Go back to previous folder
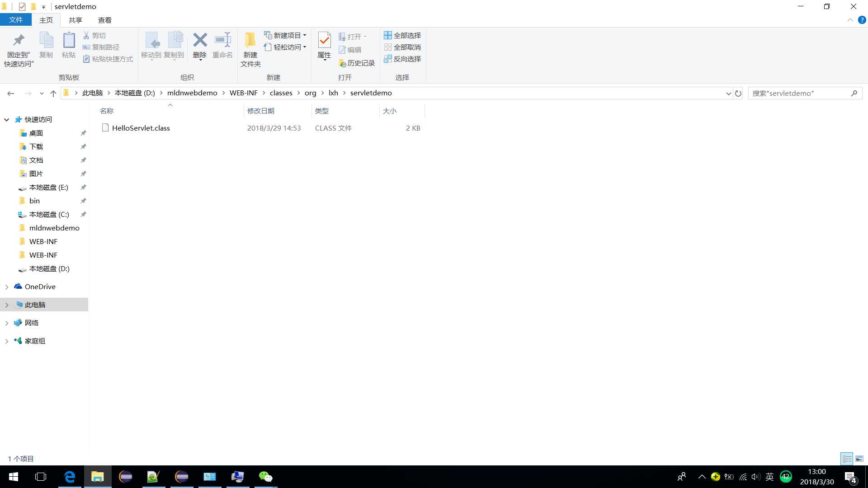 11,93
